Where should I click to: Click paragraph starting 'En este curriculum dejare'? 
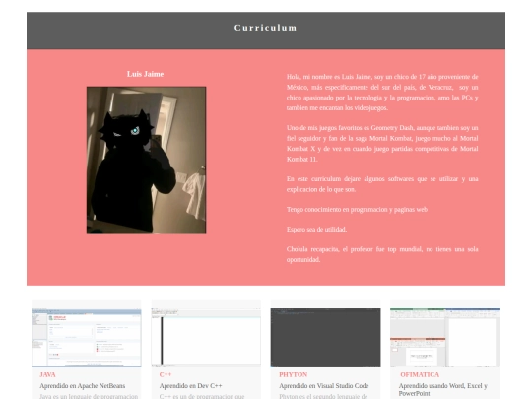382,184
